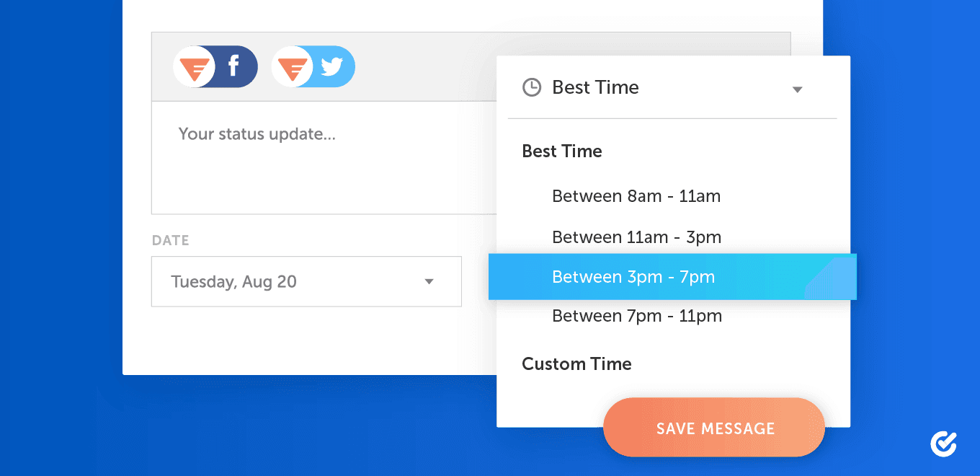Select the orange logo avatar beside Twitter

click(x=292, y=67)
